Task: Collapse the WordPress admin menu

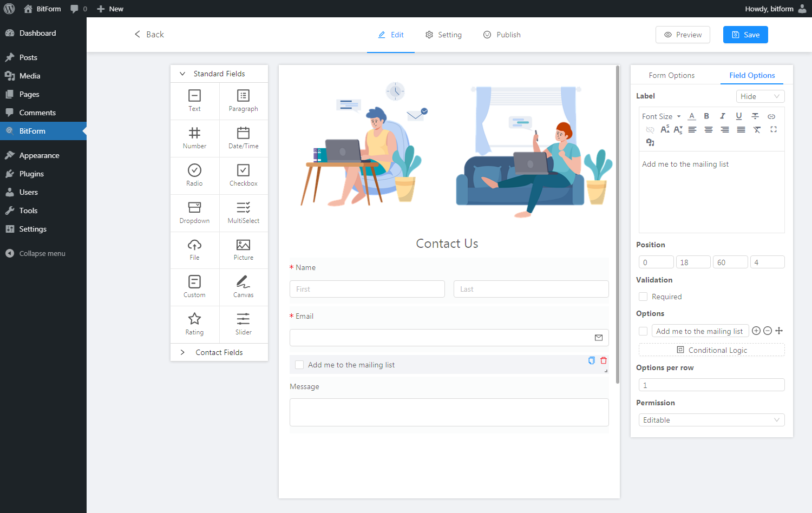Action: tap(43, 253)
